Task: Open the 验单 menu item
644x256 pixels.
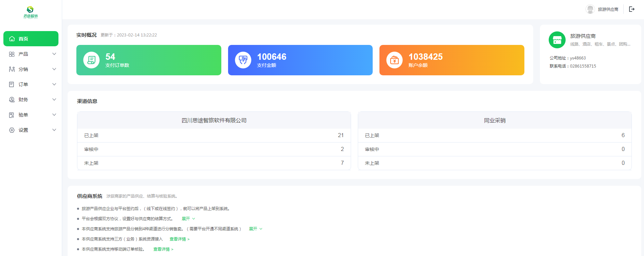Action: [x=23, y=115]
